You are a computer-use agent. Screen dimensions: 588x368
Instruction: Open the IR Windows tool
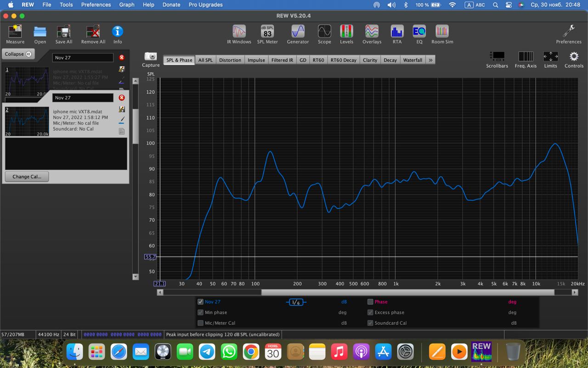(x=239, y=31)
